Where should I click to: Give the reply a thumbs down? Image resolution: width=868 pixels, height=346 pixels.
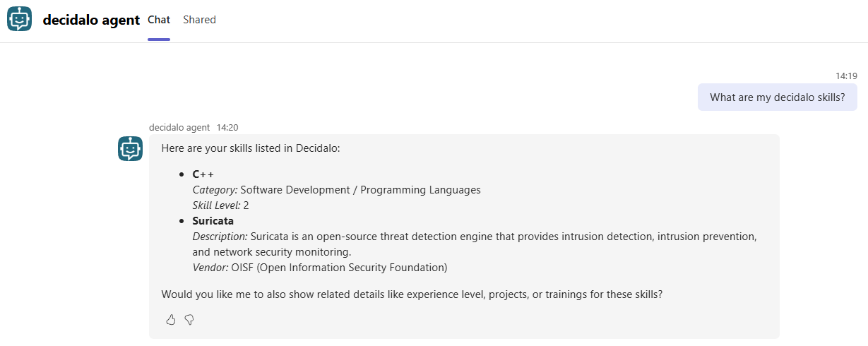[189, 320]
